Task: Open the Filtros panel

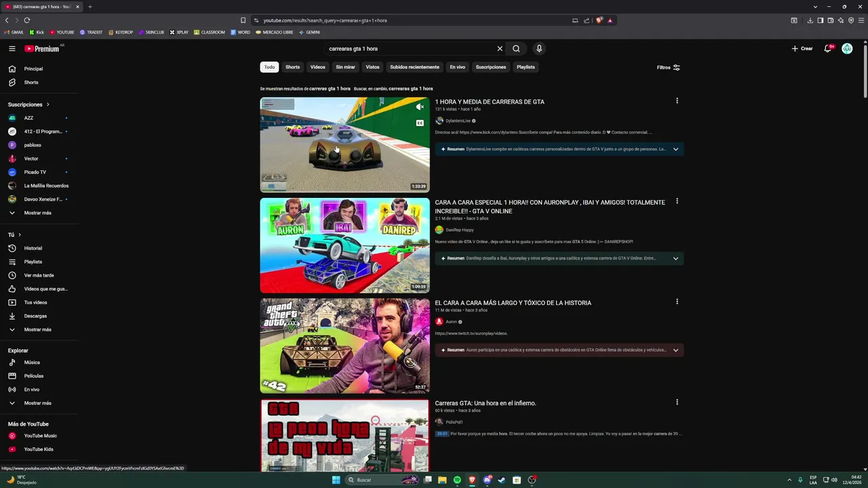Action: tap(669, 67)
